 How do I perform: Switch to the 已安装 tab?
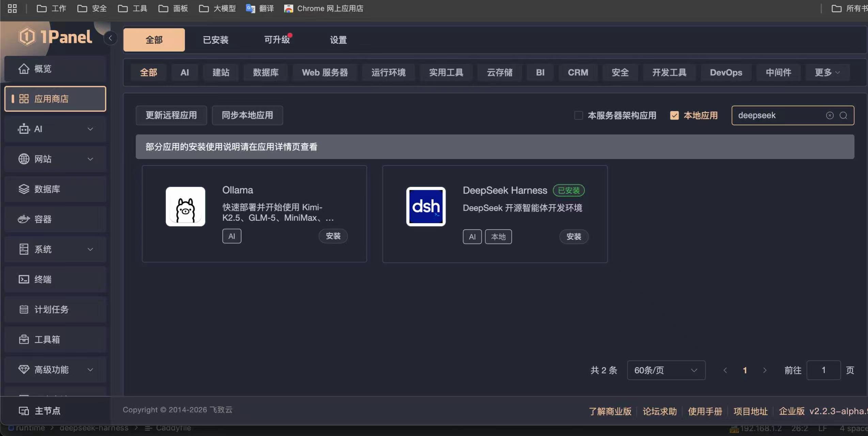pyautogui.click(x=216, y=40)
